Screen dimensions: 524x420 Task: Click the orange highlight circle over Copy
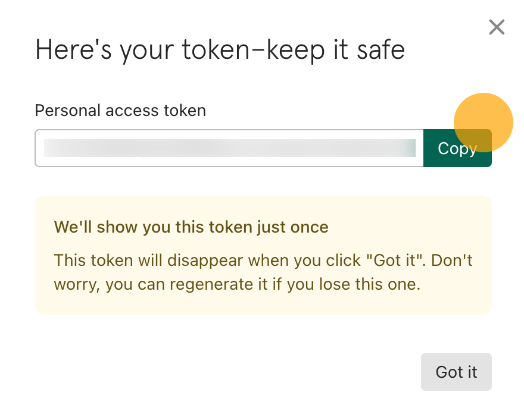484,123
